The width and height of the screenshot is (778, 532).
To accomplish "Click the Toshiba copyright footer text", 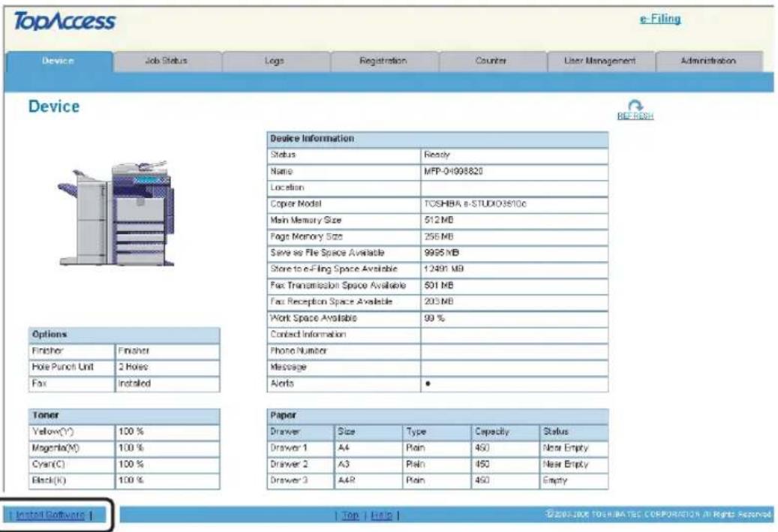I will click(x=659, y=514).
